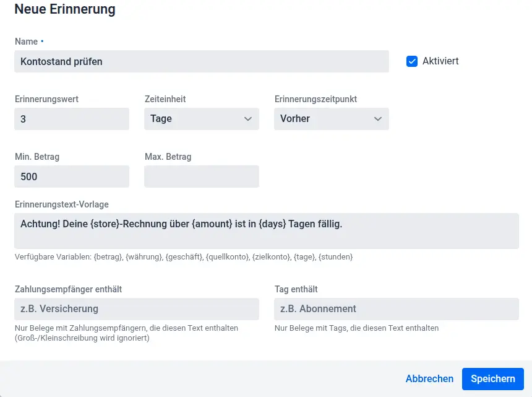Click the Zahlungsempfänger enthält label
532x397 pixels.
coord(72,289)
